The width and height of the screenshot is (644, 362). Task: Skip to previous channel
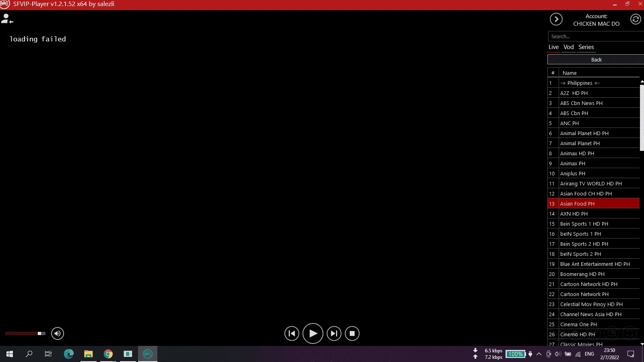point(292,333)
